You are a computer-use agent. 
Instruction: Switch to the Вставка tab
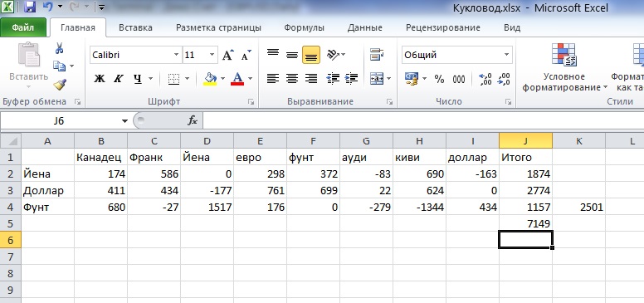pos(135,28)
